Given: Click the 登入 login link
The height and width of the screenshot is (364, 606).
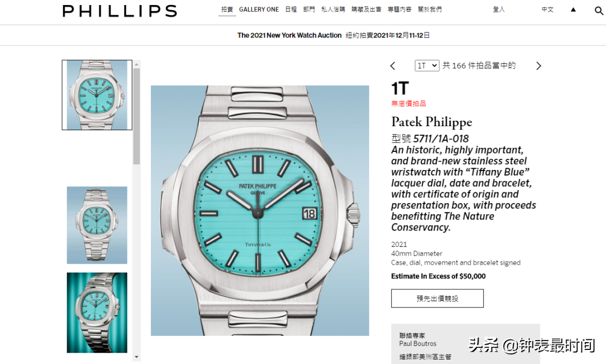Looking at the screenshot, I should tap(499, 10).
